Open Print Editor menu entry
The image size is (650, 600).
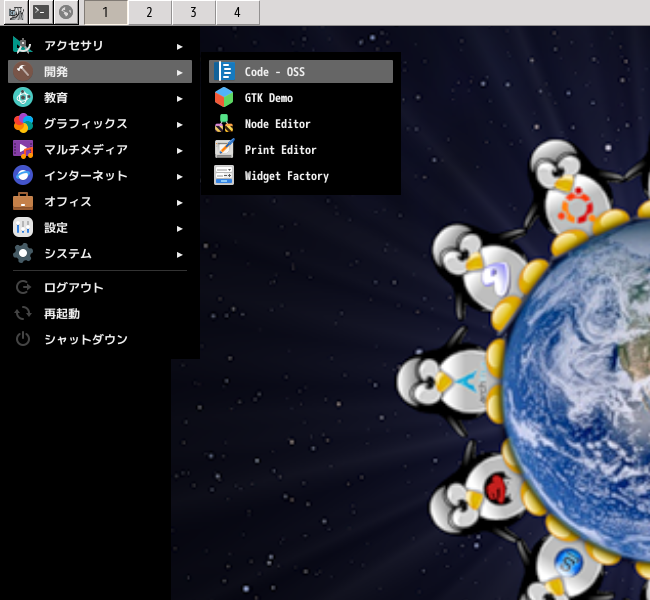[x=301, y=150]
